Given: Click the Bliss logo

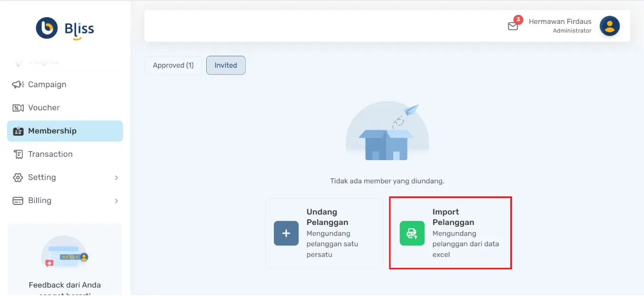Looking at the screenshot, I should 64,28.
